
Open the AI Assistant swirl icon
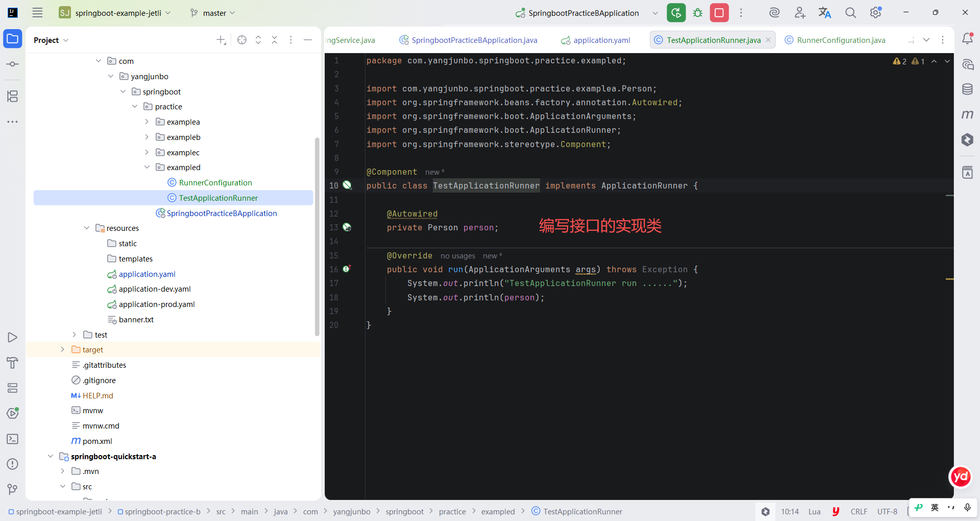tap(774, 13)
